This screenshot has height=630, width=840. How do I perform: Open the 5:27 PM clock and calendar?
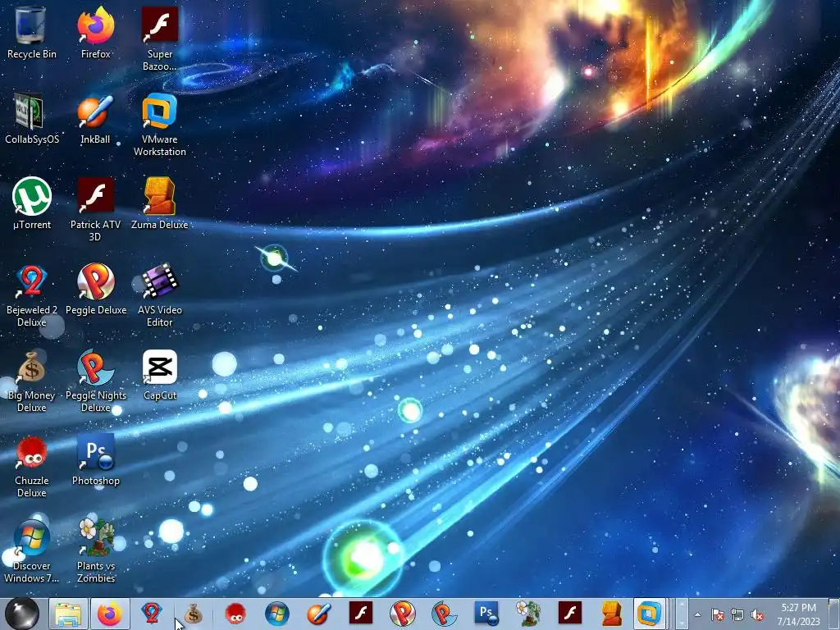[x=799, y=614]
